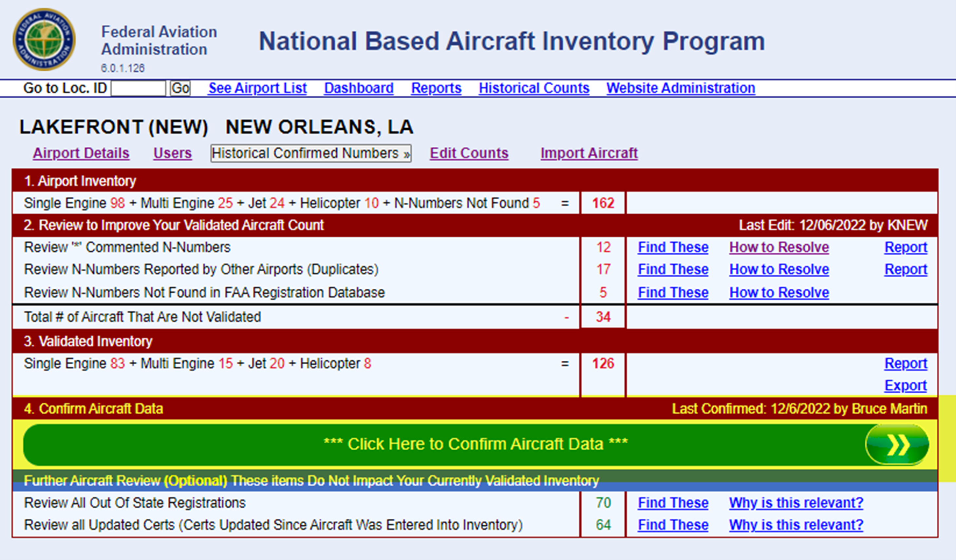The width and height of the screenshot is (956, 560).
Task: Navigate to the Dashboard
Action: click(359, 88)
